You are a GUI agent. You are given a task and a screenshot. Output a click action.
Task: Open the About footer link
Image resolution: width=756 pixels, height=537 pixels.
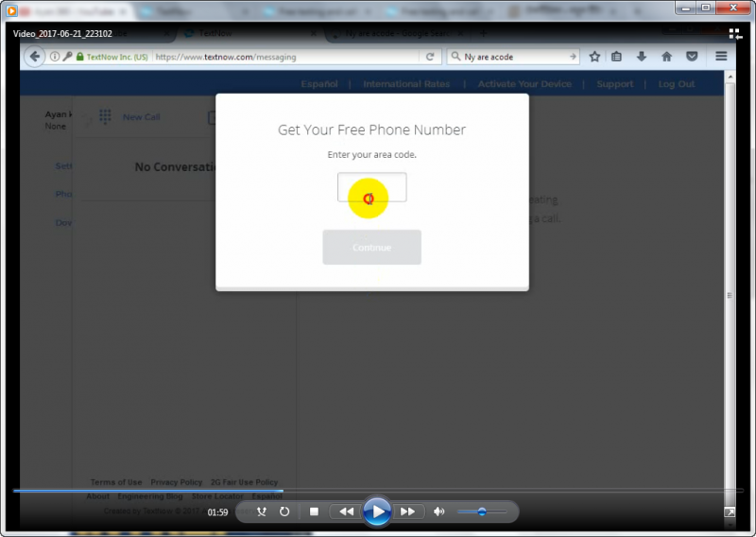tap(98, 496)
